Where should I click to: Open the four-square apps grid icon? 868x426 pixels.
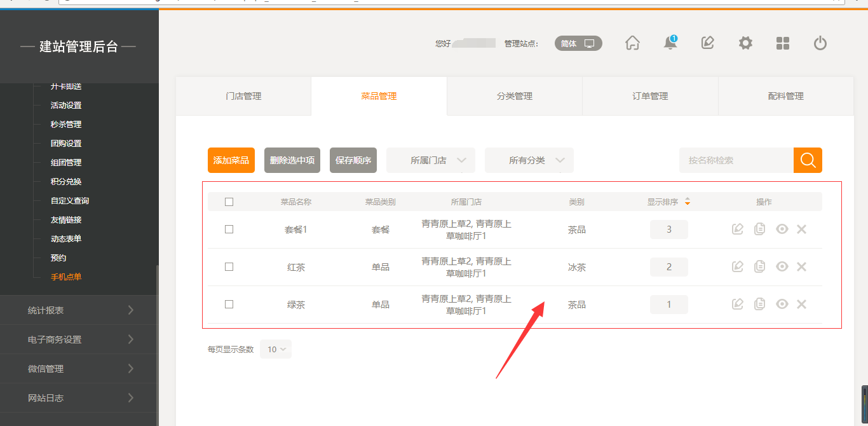[x=783, y=43]
